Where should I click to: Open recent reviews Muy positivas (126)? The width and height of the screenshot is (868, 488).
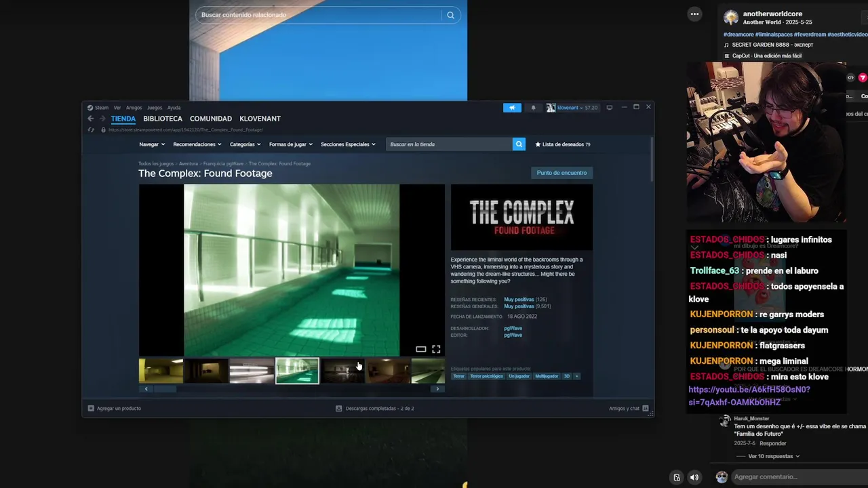coord(525,299)
